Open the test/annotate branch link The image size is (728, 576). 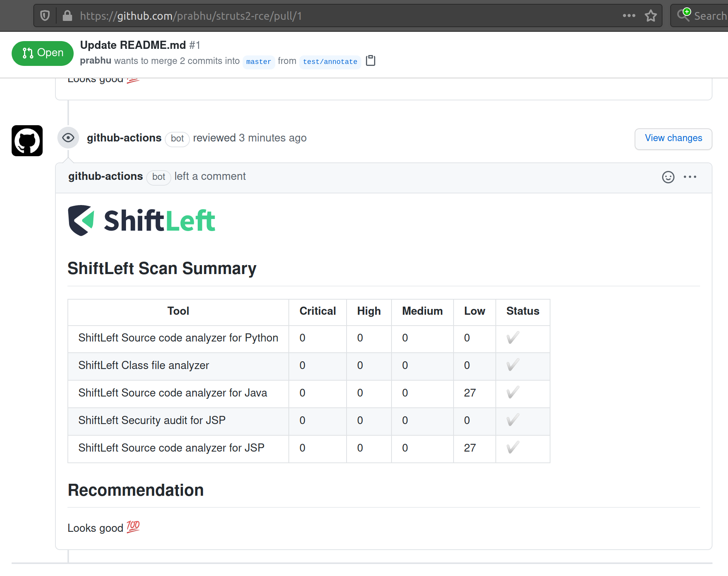pos(330,62)
